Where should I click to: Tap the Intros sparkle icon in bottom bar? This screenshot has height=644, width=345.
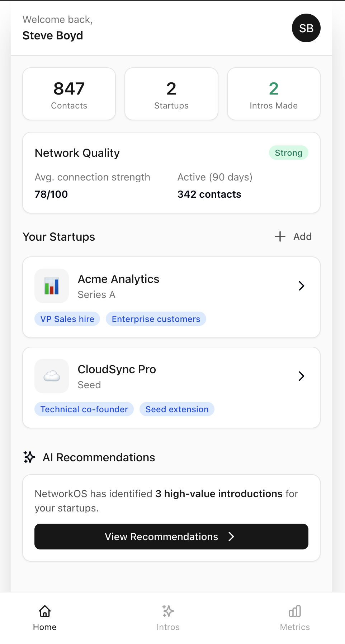coord(168,611)
